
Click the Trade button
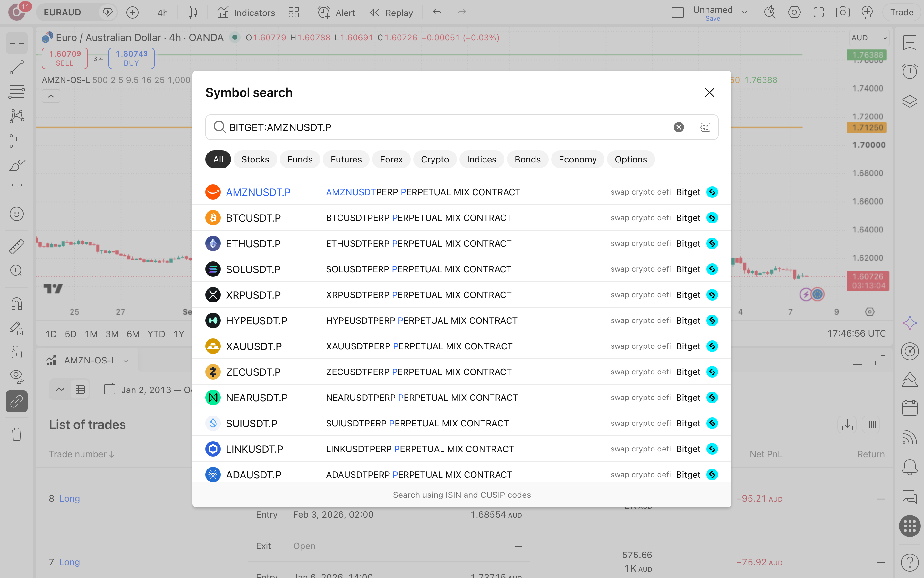tap(902, 13)
